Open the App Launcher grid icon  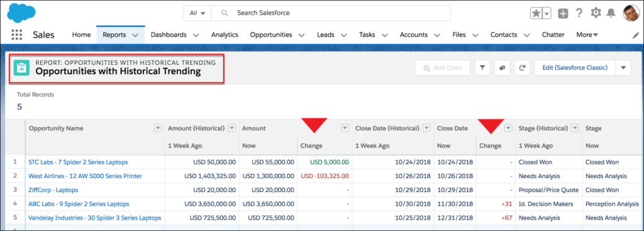[x=16, y=35]
